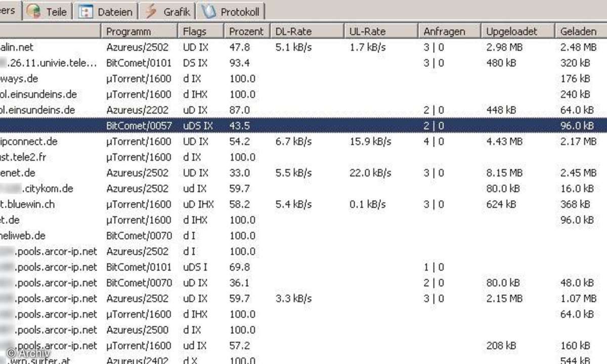Open the Protokoll tab
Screen dimensions: 607x364
click(x=231, y=11)
